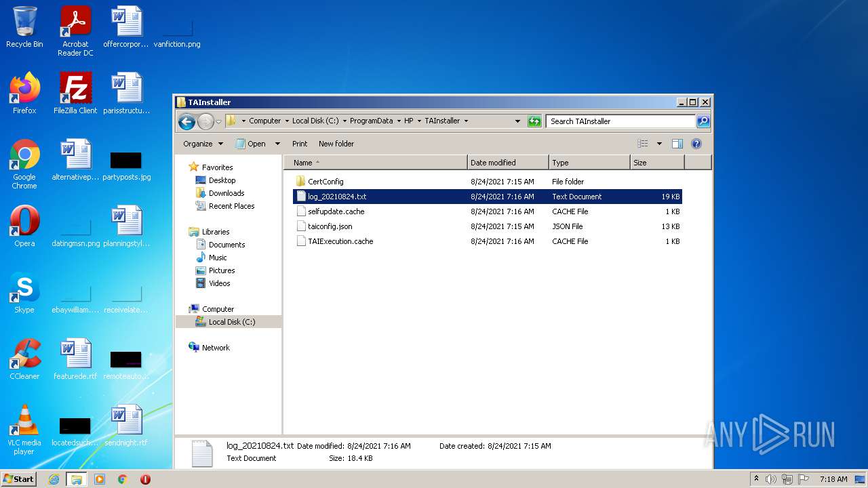Open Internet Explorer from taskbar

click(x=54, y=479)
